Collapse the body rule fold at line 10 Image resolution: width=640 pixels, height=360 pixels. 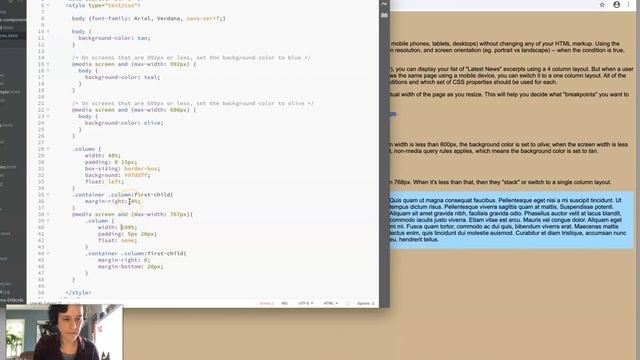pos(48,31)
